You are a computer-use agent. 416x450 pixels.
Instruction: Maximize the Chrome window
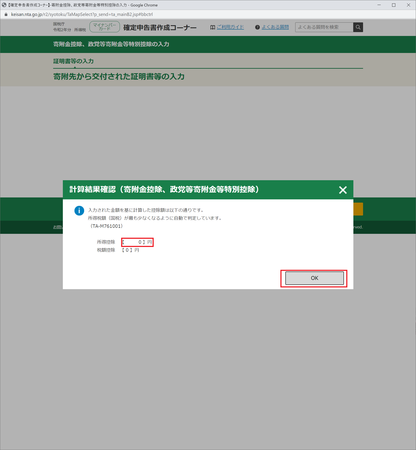[x=394, y=5]
